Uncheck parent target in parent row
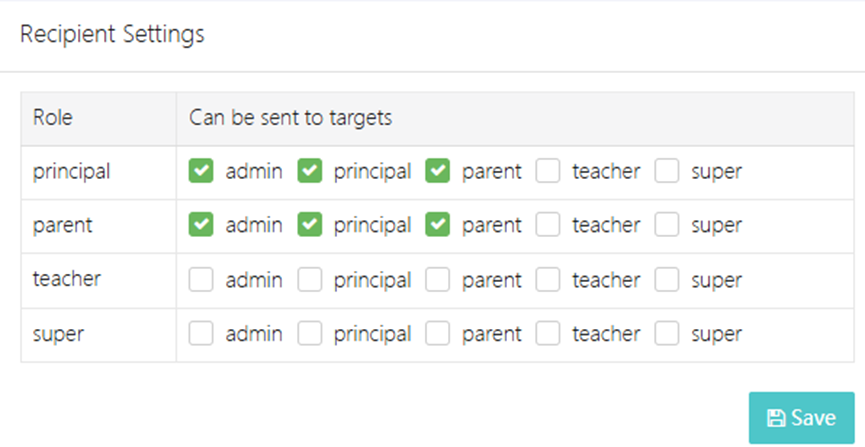 [x=438, y=225]
